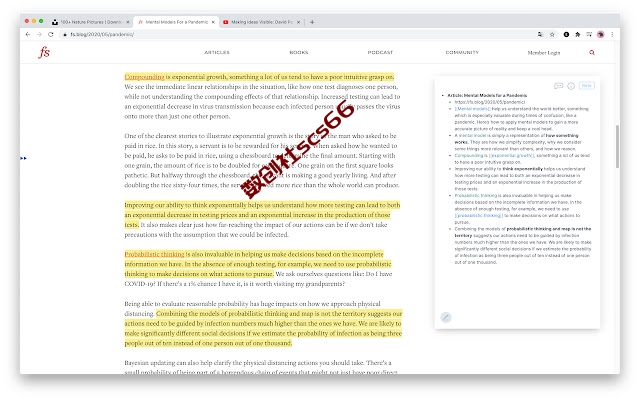Click the Compounding link in the article

(144, 77)
